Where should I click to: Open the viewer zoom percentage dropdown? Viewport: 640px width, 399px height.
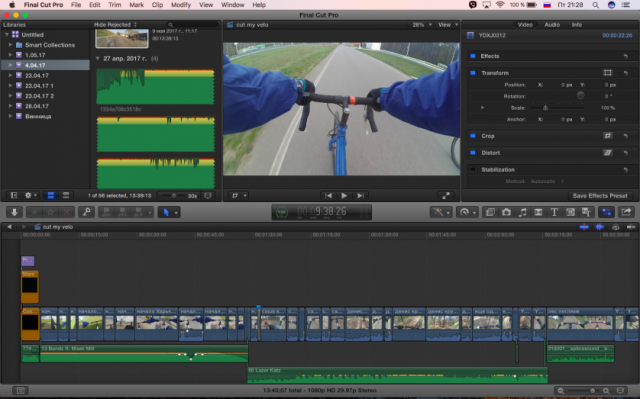point(422,25)
